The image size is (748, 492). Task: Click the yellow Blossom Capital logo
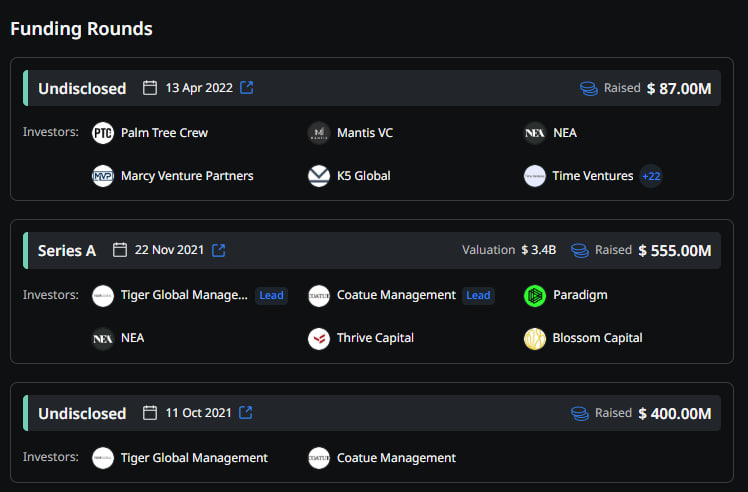click(535, 338)
